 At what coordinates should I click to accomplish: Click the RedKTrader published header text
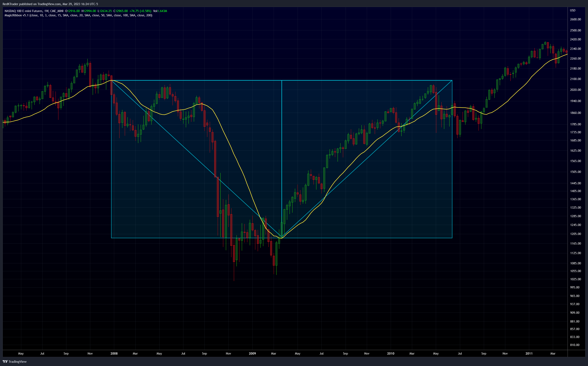50,4
